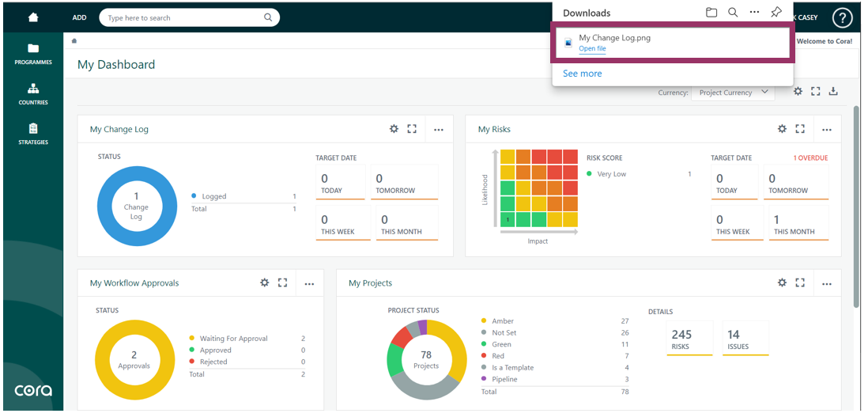Click the yellow Approvals donut chart
This screenshot has width=868, height=417.
[134, 360]
